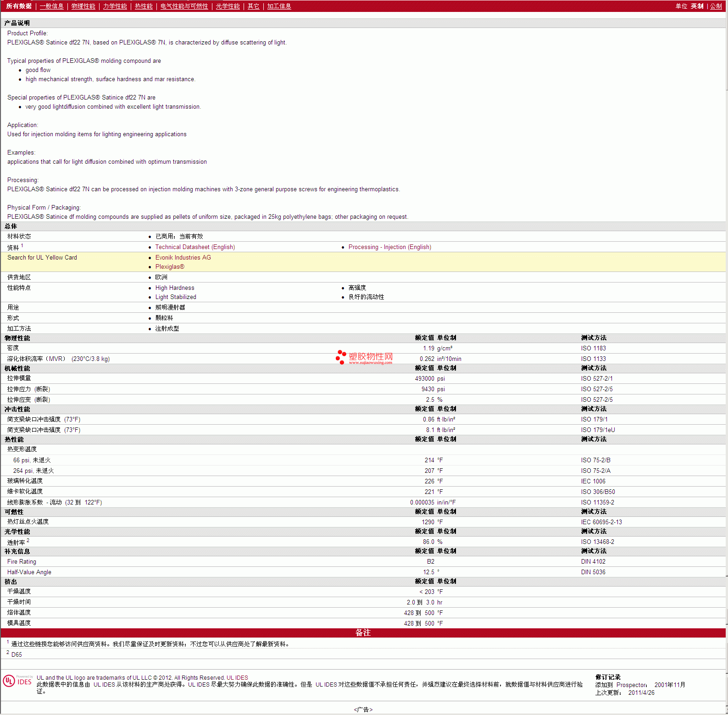Click the ISO 1133 test method
This screenshot has height=715, width=728.
[x=594, y=359]
